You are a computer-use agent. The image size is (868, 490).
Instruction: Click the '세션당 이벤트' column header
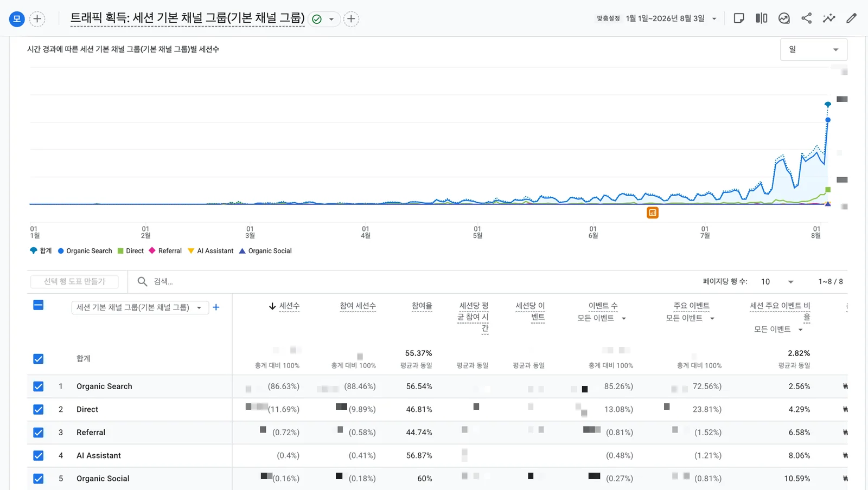[531, 312]
